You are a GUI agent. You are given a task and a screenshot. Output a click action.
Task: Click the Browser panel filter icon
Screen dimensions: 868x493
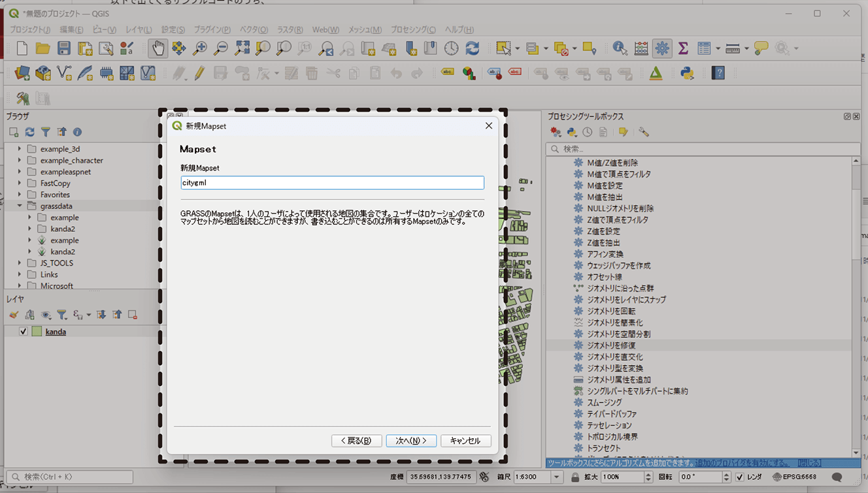tap(45, 132)
